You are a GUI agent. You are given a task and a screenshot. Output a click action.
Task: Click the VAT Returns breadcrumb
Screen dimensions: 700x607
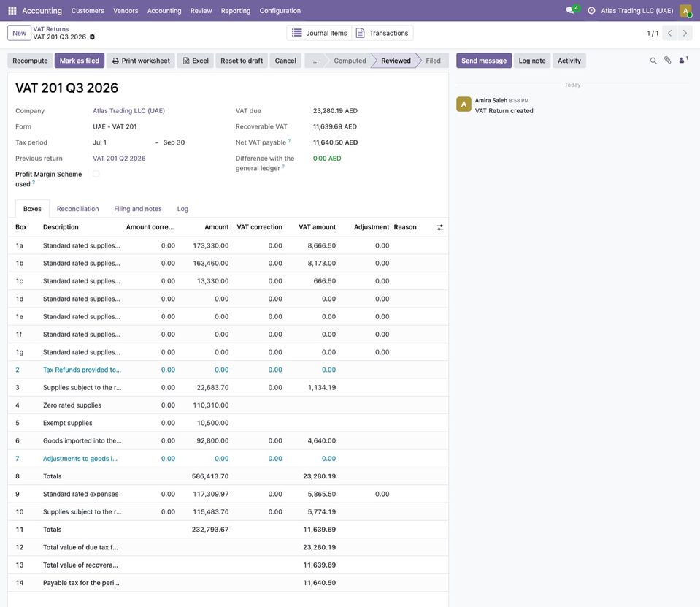pos(51,29)
